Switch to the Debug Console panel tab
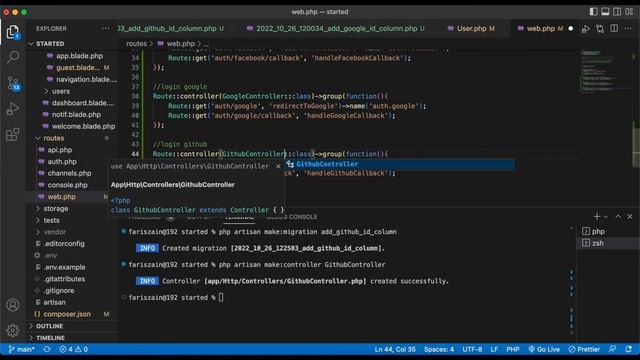 click(292, 217)
